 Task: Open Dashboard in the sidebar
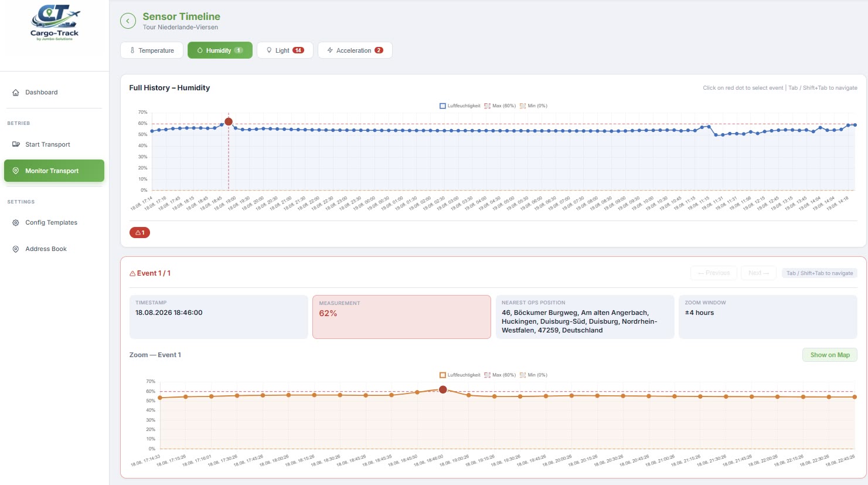(x=54, y=93)
